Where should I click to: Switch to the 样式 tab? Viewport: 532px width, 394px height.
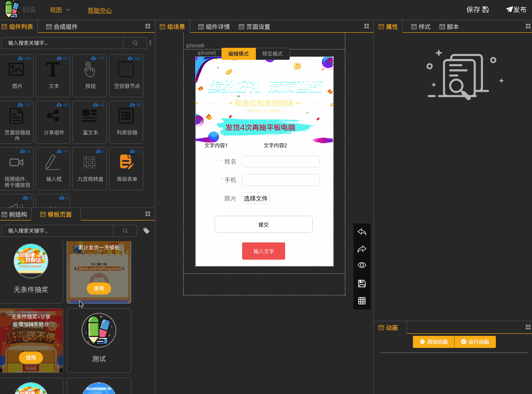(x=421, y=27)
